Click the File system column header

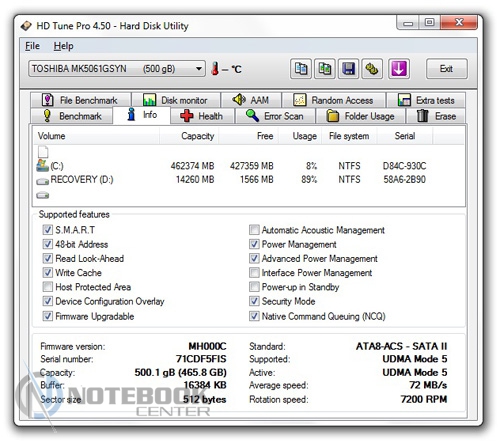tap(349, 136)
